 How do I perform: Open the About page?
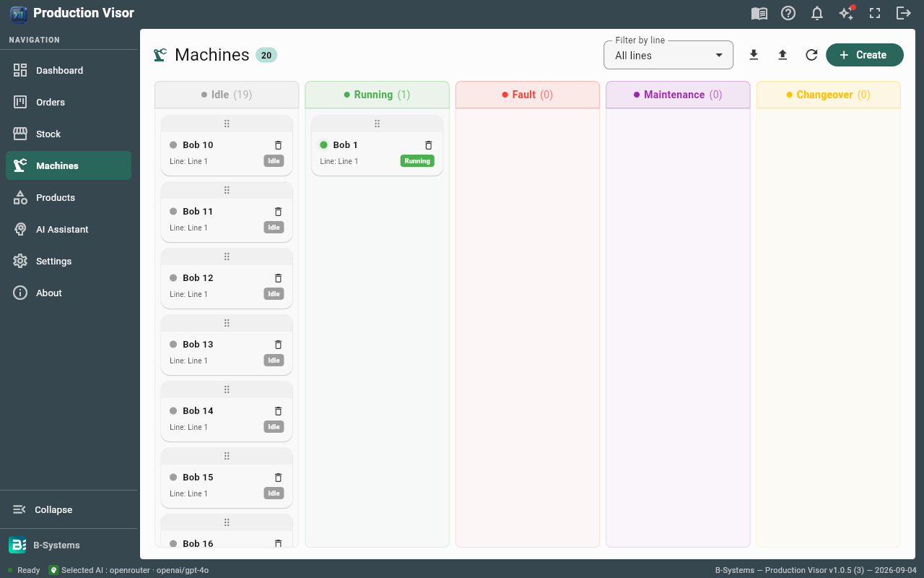tap(69, 293)
